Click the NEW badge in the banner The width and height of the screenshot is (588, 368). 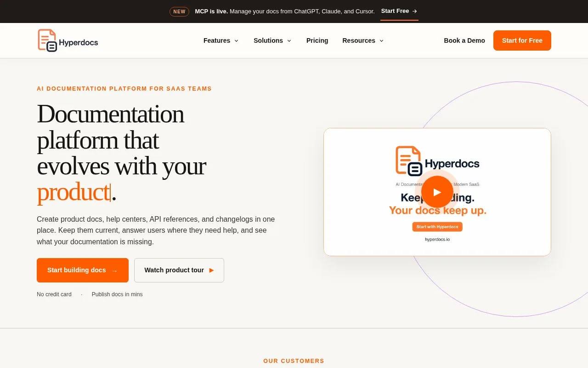click(179, 11)
